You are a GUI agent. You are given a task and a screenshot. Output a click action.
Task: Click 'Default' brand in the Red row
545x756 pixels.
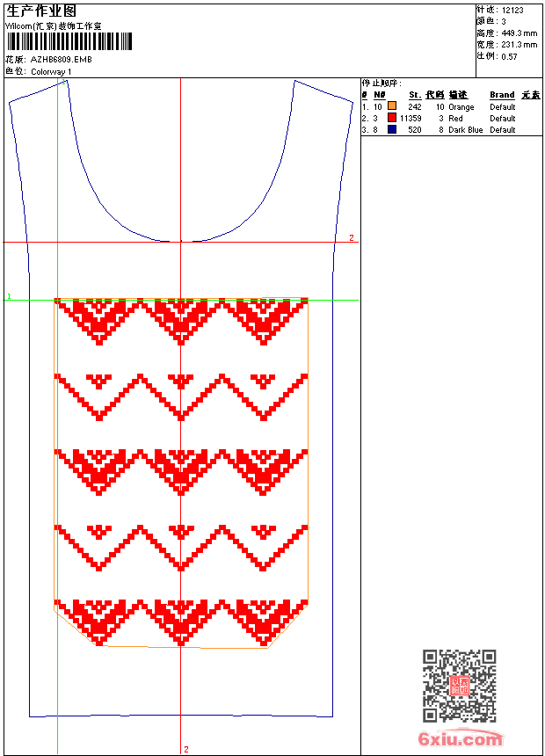tap(503, 118)
